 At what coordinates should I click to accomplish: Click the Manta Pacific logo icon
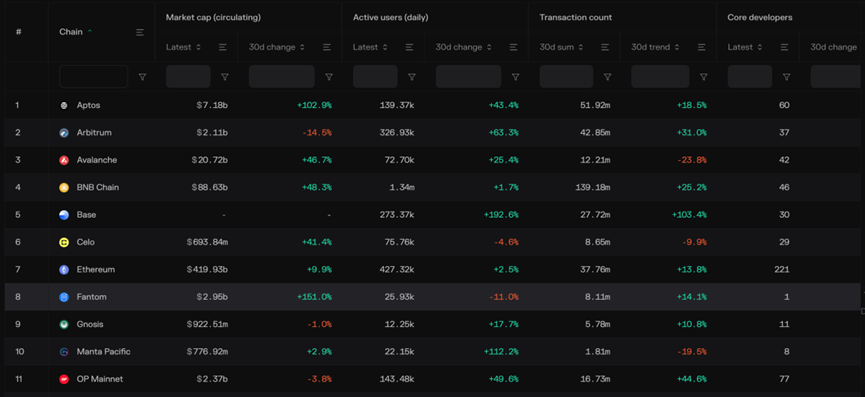click(x=64, y=352)
